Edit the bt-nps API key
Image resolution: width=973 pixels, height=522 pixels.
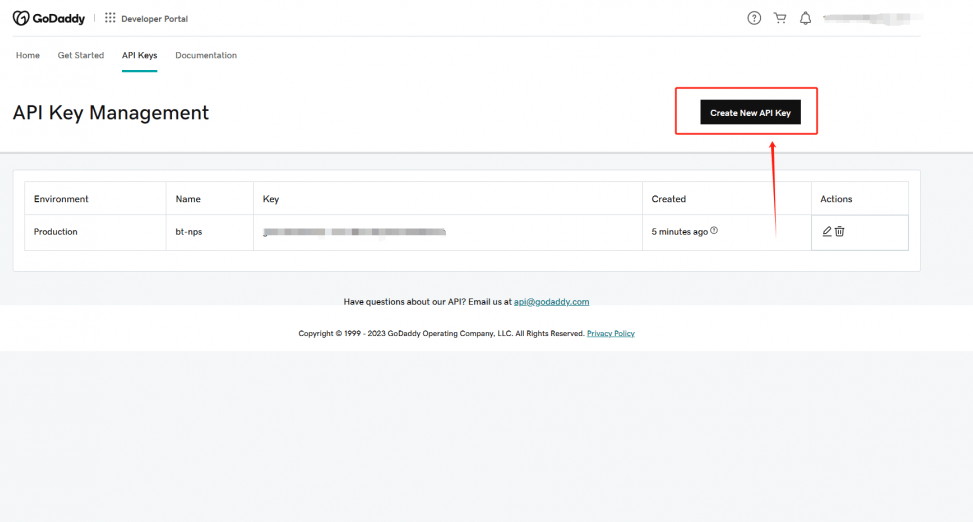point(827,232)
